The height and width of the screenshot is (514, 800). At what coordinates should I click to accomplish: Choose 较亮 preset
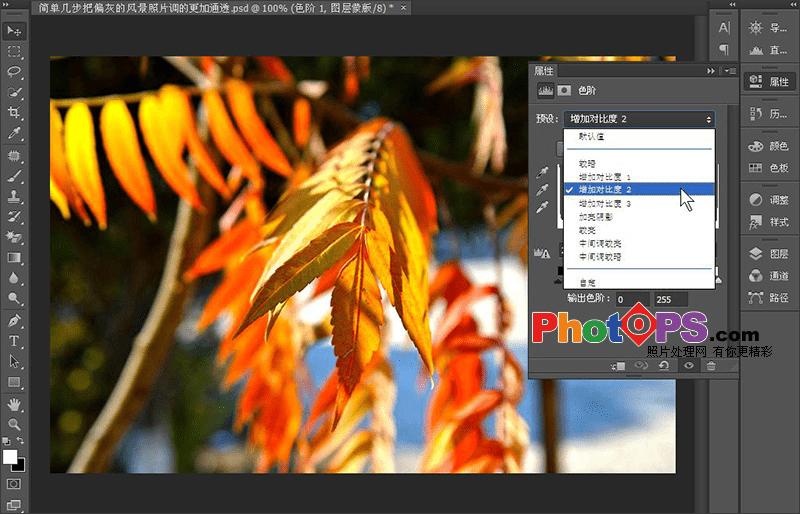[x=639, y=230]
